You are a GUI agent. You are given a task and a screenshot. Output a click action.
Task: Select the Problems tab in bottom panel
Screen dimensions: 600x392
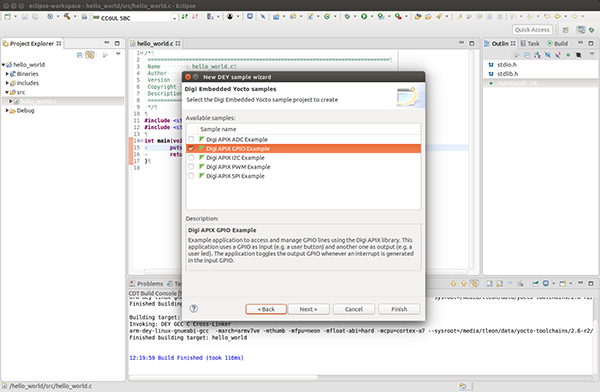point(147,284)
